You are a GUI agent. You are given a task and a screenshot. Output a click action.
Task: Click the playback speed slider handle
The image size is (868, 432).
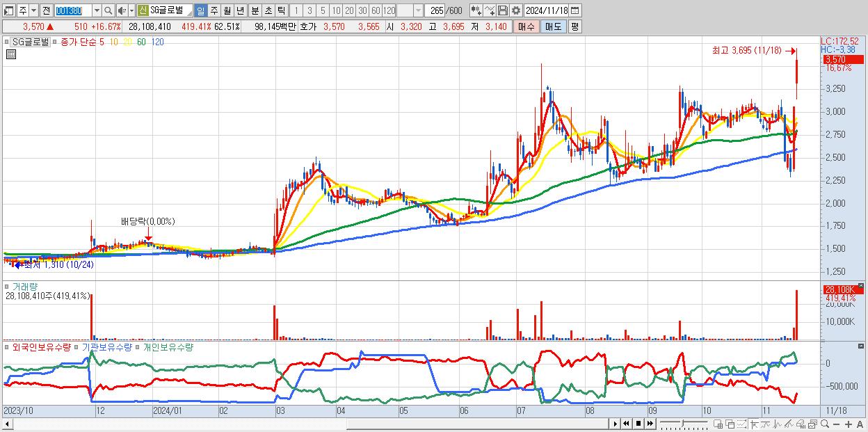pos(682,423)
